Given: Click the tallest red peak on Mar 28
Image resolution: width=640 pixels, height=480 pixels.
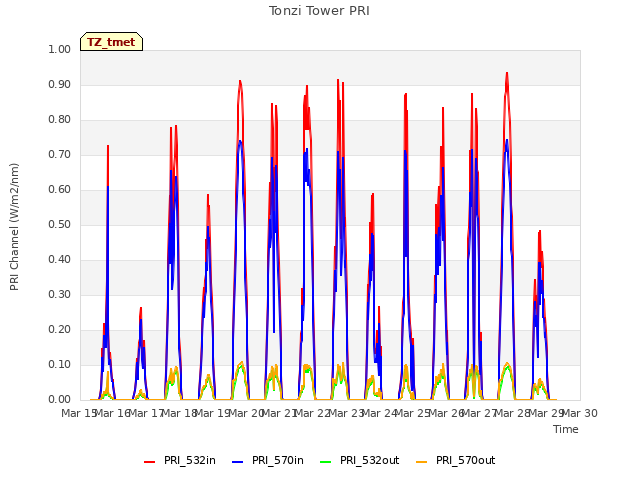Looking at the screenshot, I should pos(507,74).
